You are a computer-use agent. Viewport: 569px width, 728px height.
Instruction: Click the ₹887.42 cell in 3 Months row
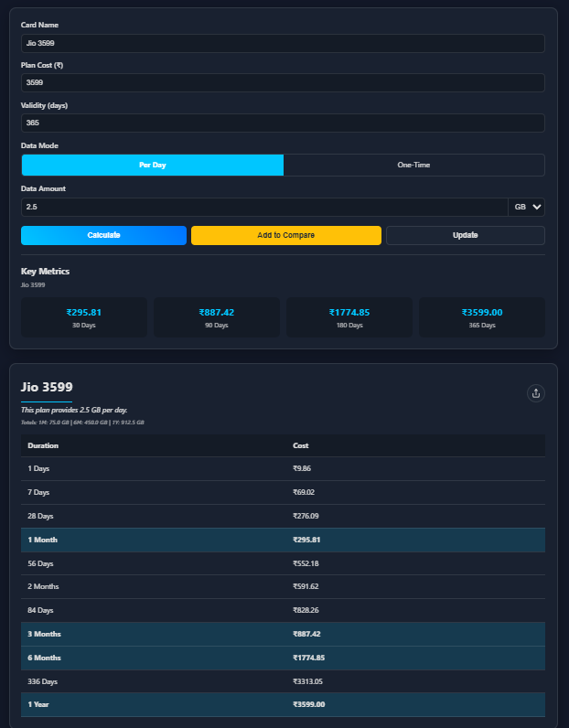click(x=306, y=634)
